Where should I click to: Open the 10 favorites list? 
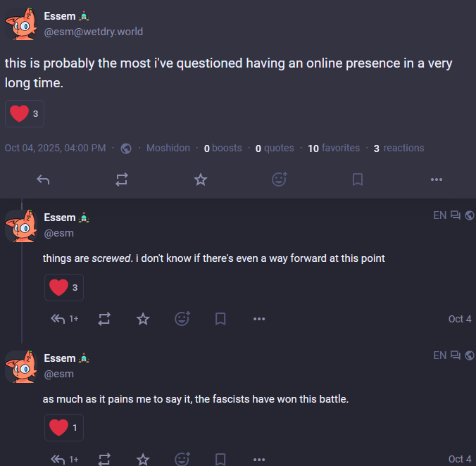coord(334,148)
